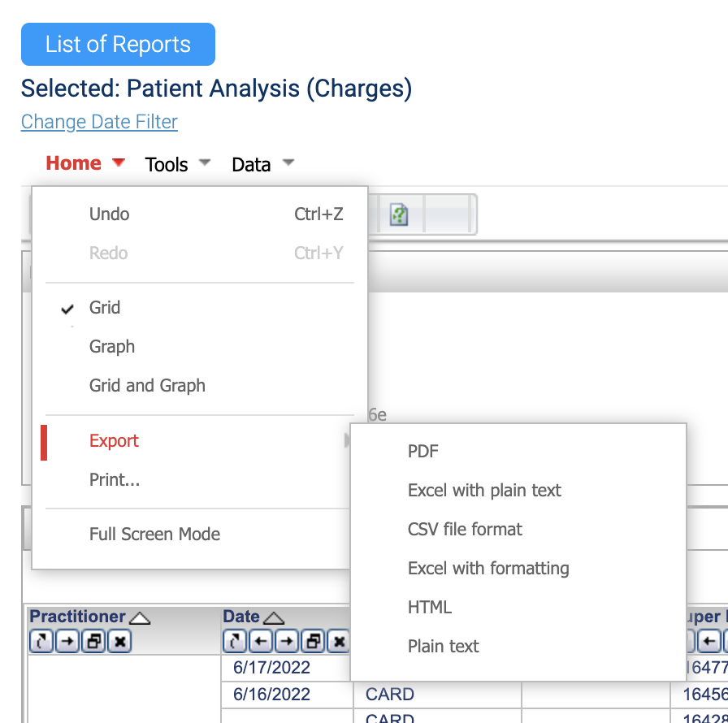Click the Selected: Patient Analysis (Charges) heading

216,89
